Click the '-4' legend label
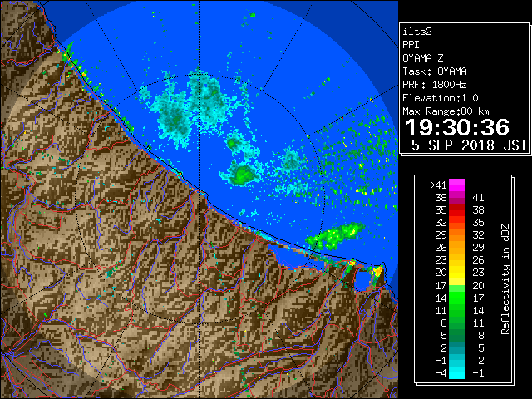This screenshot has width=532, height=399. click(441, 373)
